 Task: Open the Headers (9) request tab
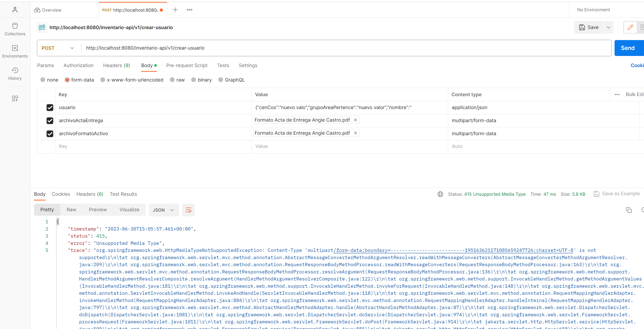(x=117, y=65)
